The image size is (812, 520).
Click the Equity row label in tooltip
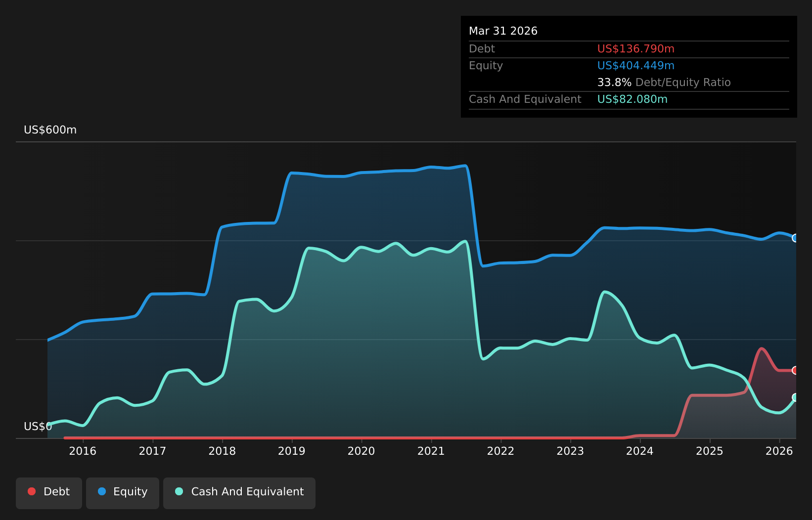click(486, 66)
